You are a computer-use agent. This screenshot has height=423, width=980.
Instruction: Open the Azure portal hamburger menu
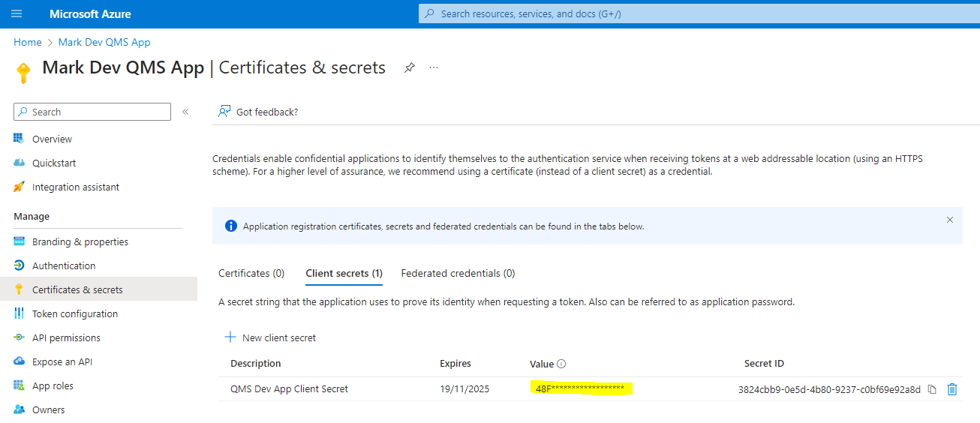click(17, 13)
